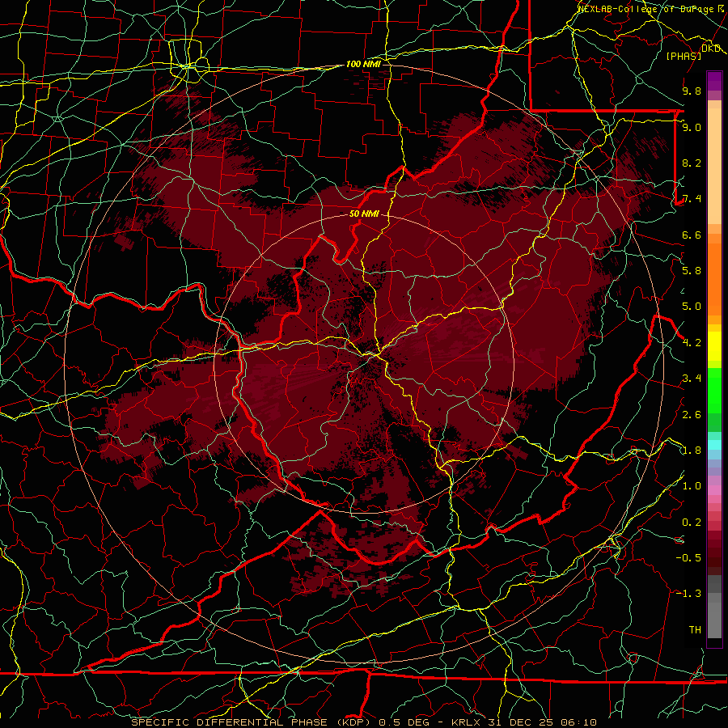Click "SPECIFIC DIFFERENTIAL PHASE (KDP)" in the caption
This screenshot has height=728, width=728.
252,722
